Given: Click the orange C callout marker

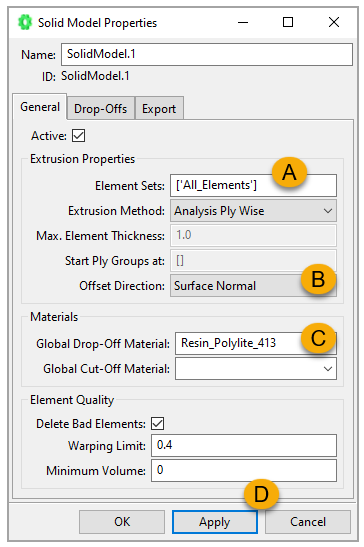Looking at the screenshot, I should point(318,338).
